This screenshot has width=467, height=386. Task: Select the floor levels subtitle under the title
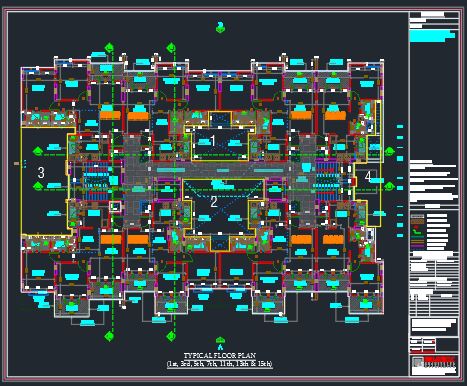(x=220, y=364)
